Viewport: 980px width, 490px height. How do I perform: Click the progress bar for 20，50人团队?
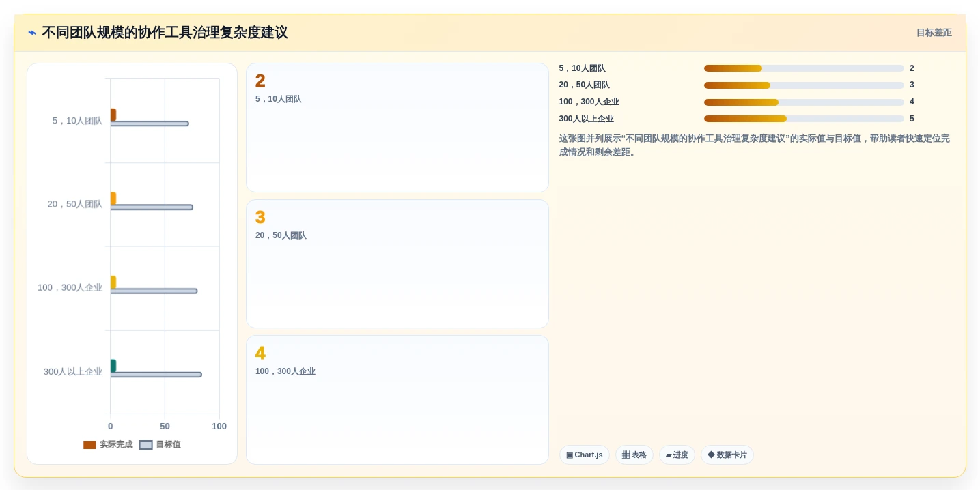pyautogui.click(x=804, y=85)
